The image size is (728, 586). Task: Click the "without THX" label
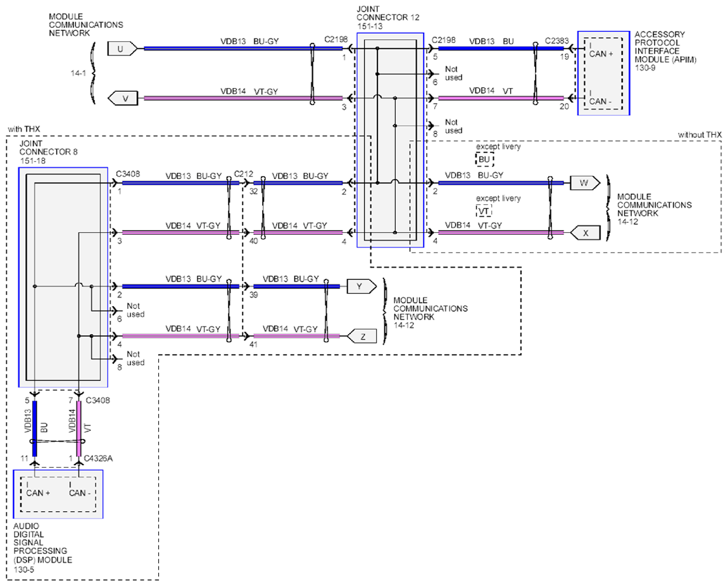(x=700, y=135)
